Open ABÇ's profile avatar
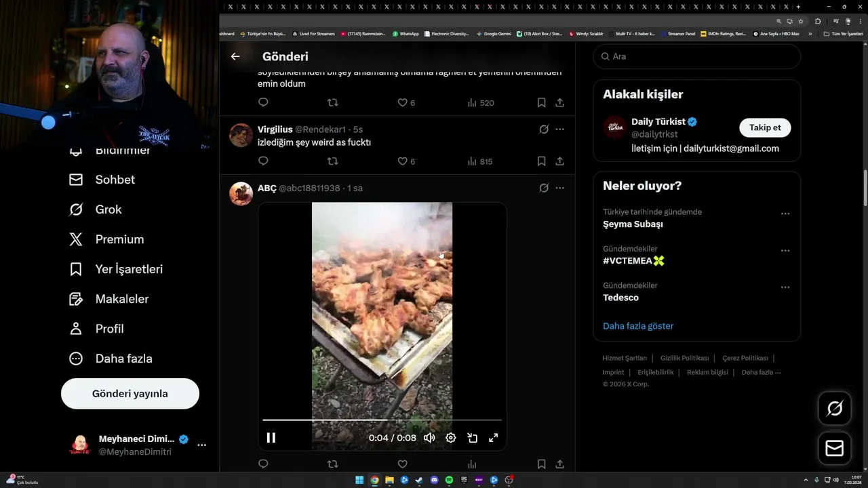 [x=241, y=194]
